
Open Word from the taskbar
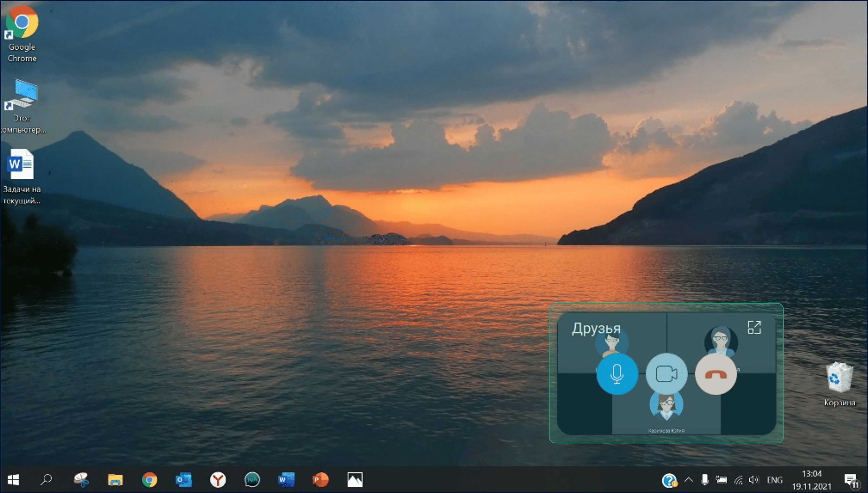(x=286, y=480)
